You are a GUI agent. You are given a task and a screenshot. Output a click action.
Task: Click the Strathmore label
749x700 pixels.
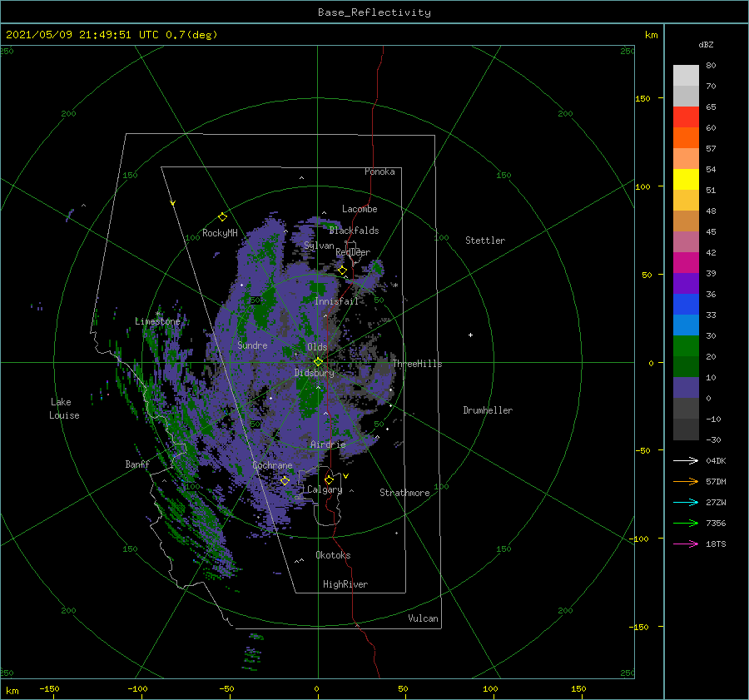(404, 493)
